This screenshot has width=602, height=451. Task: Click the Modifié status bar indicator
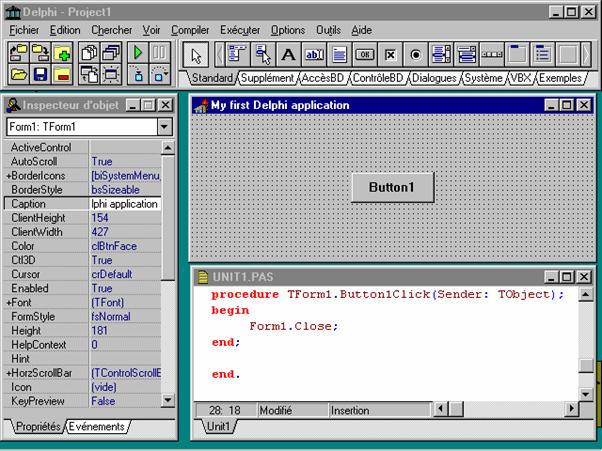[x=293, y=410]
